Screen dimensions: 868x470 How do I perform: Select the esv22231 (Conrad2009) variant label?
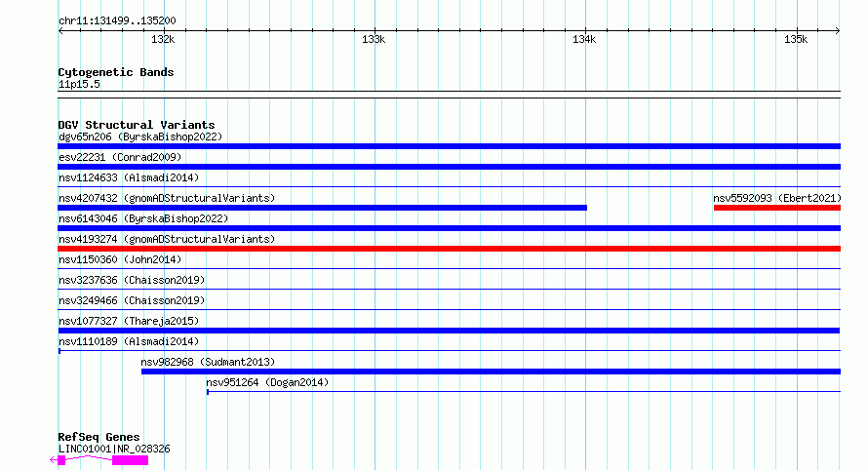tap(120, 157)
